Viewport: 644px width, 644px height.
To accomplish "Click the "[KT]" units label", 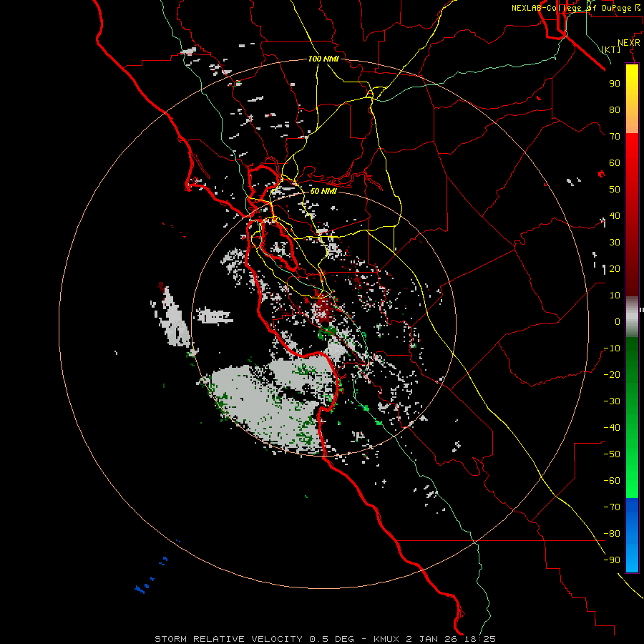I will pyautogui.click(x=611, y=49).
